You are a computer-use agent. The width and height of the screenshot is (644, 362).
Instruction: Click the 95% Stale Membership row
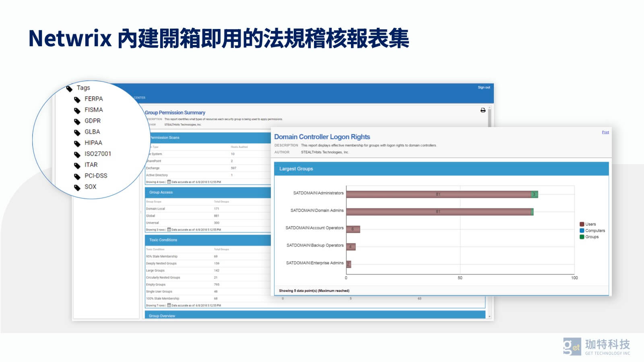(x=208, y=256)
